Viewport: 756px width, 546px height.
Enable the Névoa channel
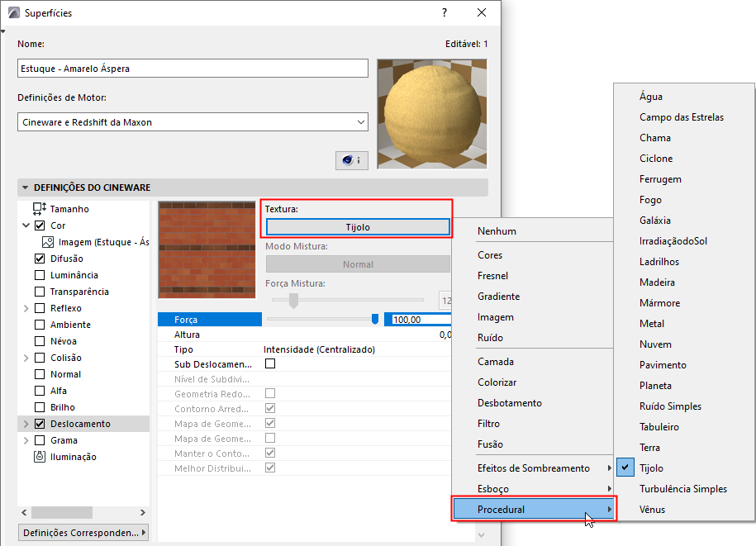40,341
